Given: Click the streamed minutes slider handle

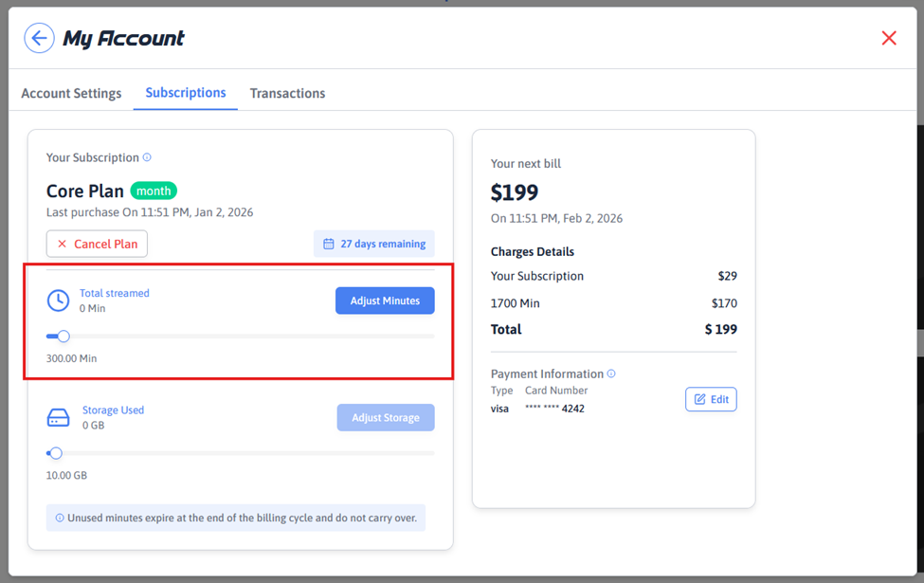Looking at the screenshot, I should pyautogui.click(x=63, y=337).
